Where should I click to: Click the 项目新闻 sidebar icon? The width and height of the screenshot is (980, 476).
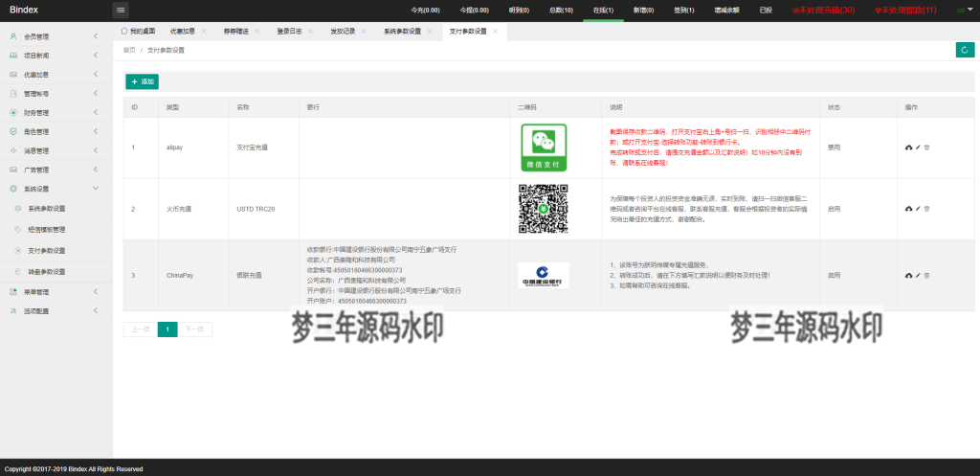13,56
